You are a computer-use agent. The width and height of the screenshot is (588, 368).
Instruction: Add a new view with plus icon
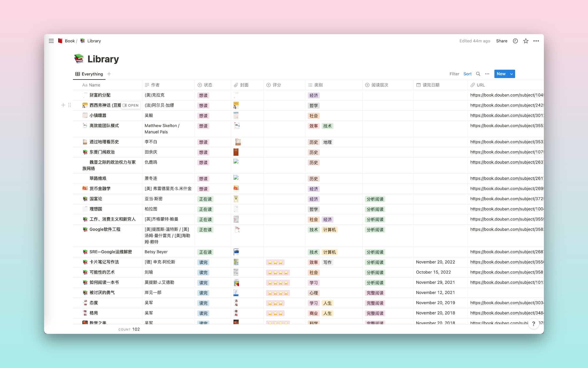coord(109,74)
